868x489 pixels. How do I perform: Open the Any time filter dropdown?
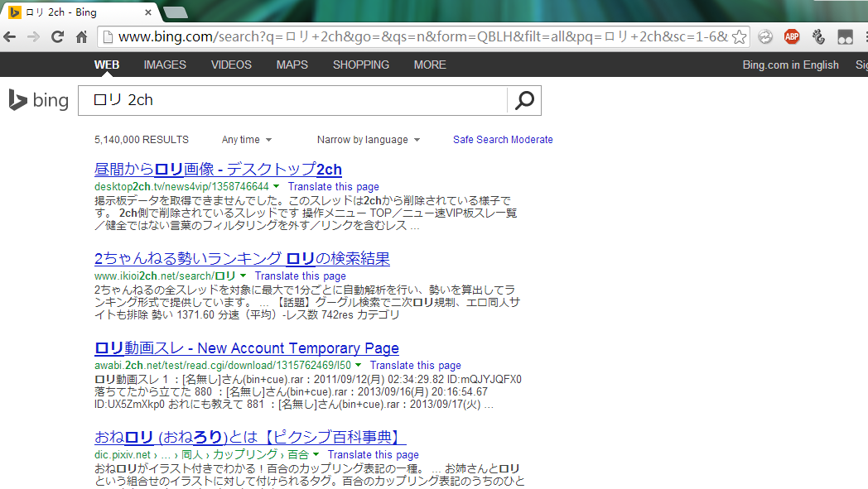[x=246, y=140]
